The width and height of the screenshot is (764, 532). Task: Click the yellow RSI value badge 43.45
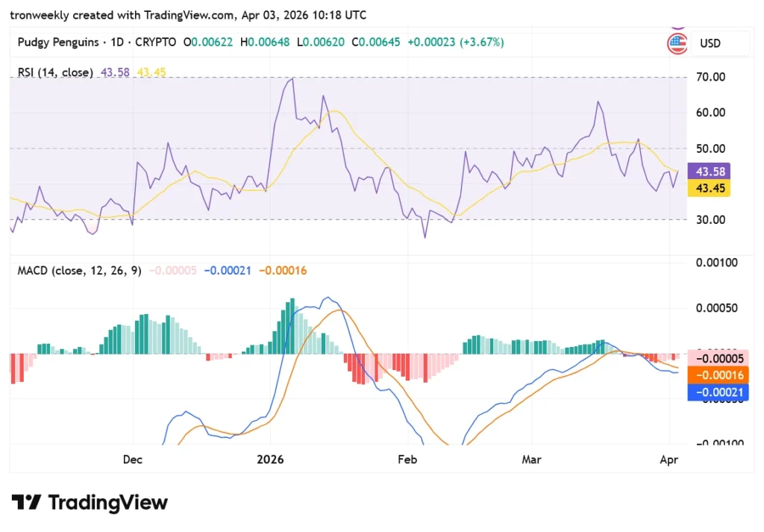(x=708, y=188)
